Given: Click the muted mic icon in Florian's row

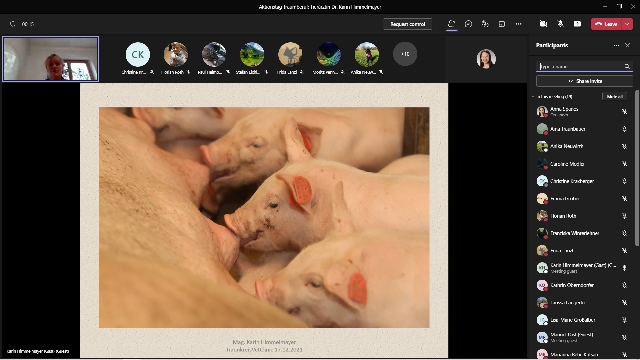Looking at the screenshot, I should coord(624,216).
